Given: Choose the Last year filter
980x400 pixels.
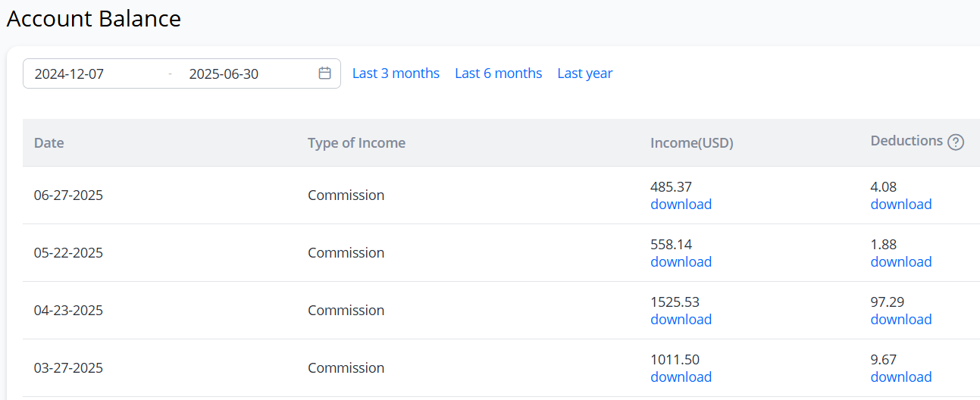Looking at the screenshot, I should (585, 73).
